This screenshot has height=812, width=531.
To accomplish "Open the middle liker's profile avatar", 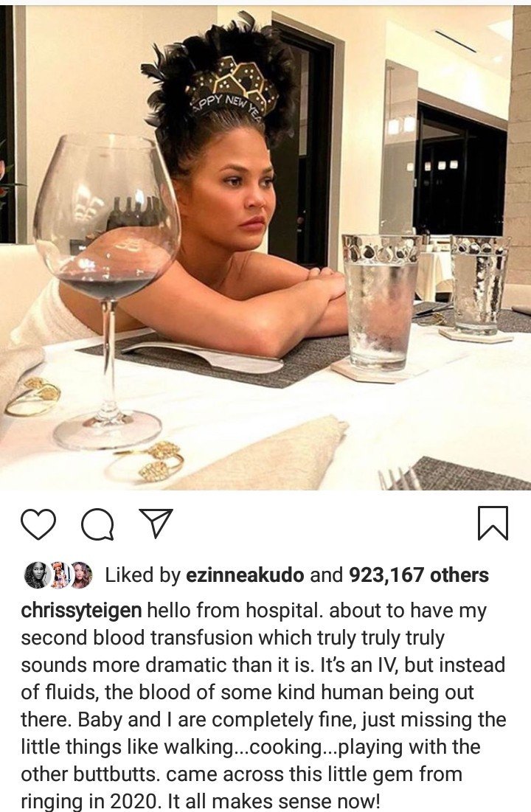I will tap(58, 575).
